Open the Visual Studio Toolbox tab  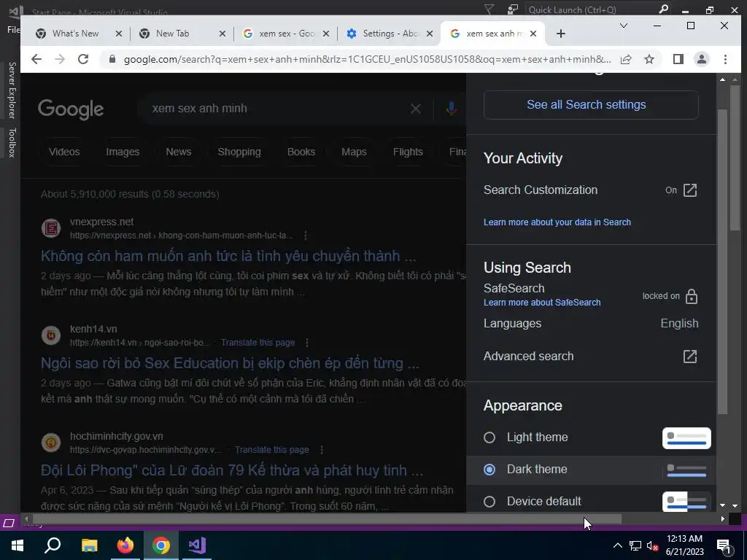12,142
